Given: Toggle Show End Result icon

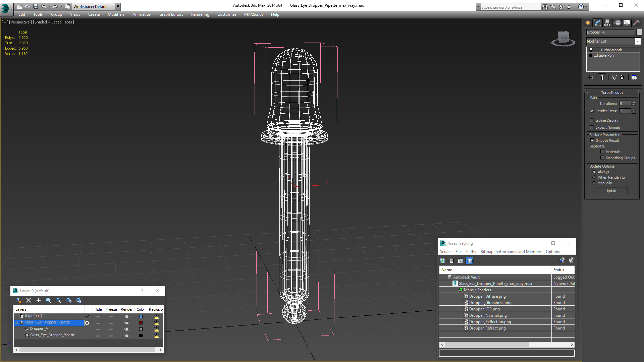Looking at the screenshot, I should [x=602, y=77].
